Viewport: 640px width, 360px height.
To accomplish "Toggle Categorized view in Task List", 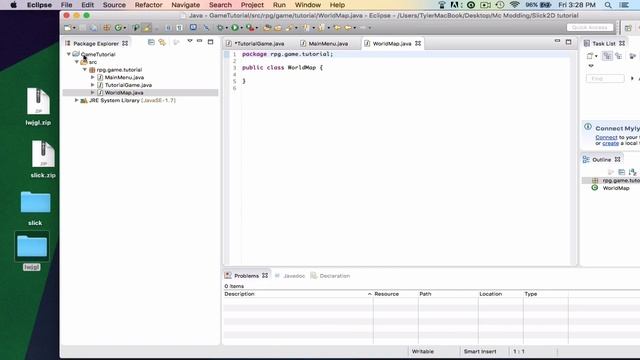I will (607, 56).
